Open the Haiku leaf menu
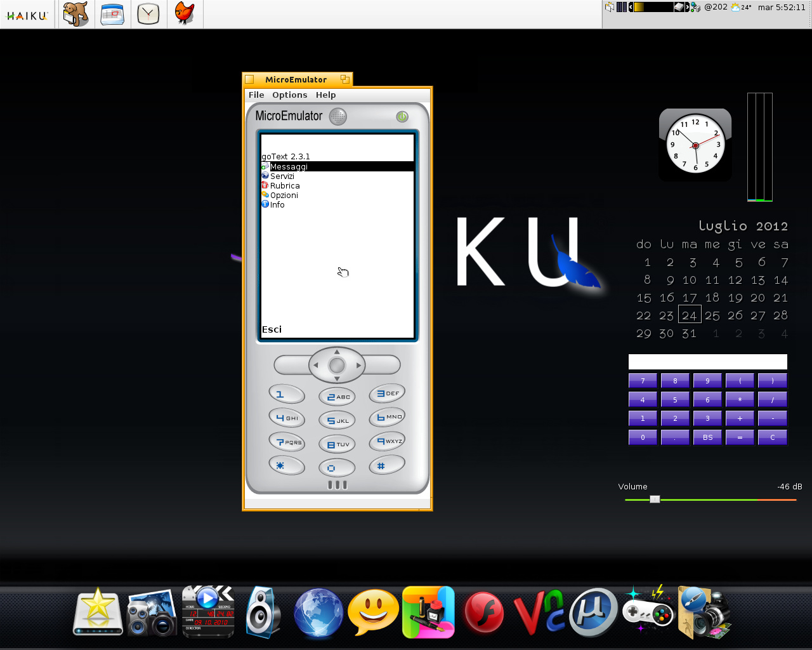The image size is (812, 650). click(x=27, y=15)
